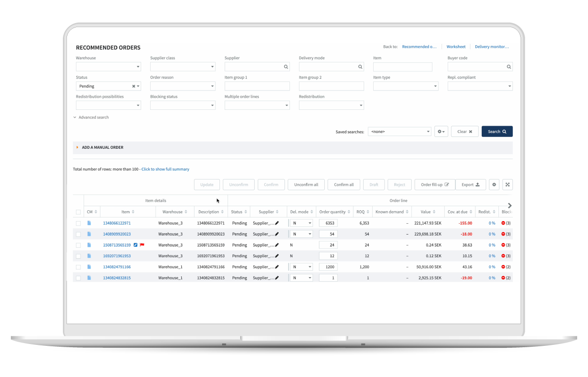
Task: Click the fullscreen expand icon above the table
Action: (507, 184)
